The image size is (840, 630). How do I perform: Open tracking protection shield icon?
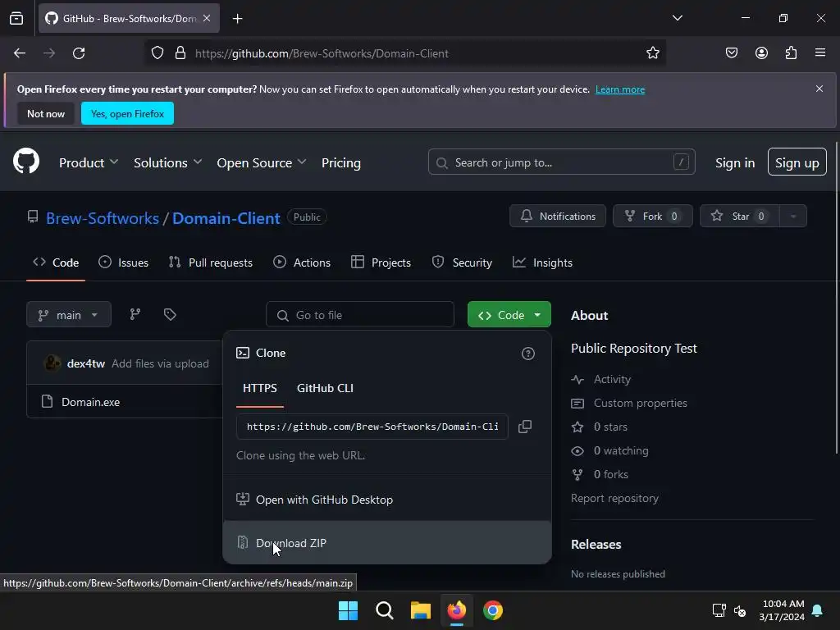[157, 53]
